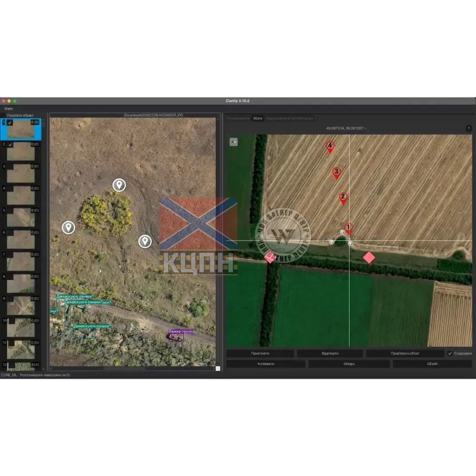Click the coordinates text above the map

tap(346, 128)
